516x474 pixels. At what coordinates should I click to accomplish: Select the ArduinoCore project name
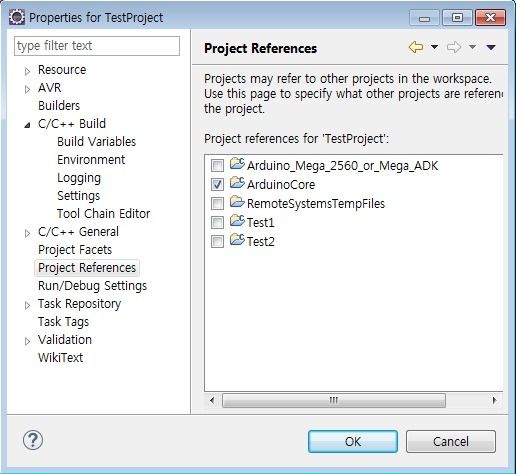[281, 184]
